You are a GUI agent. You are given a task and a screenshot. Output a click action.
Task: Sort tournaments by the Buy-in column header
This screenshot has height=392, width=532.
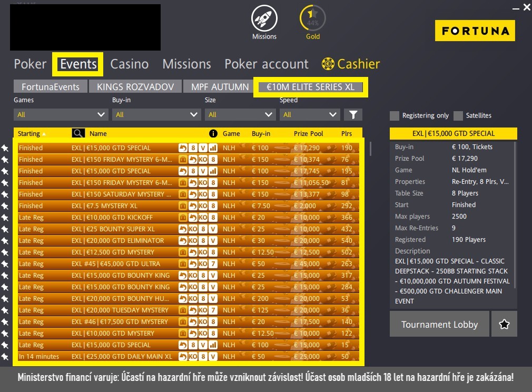tap(261, 133)
